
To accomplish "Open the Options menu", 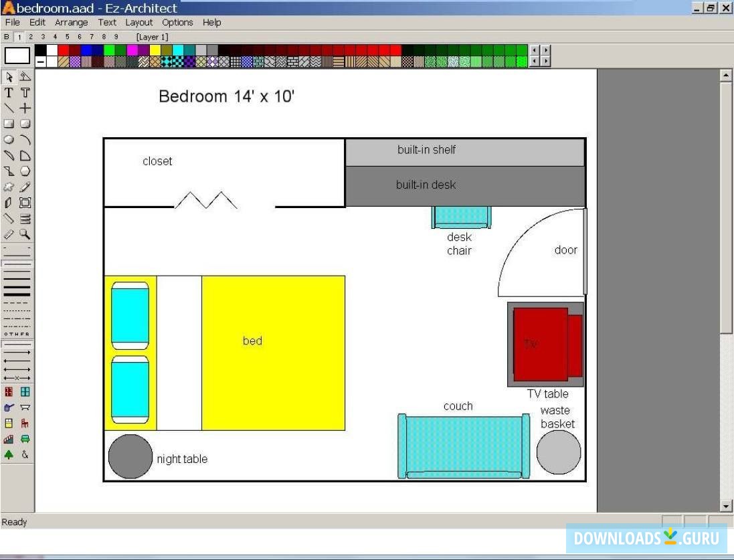I will (177, 23).
